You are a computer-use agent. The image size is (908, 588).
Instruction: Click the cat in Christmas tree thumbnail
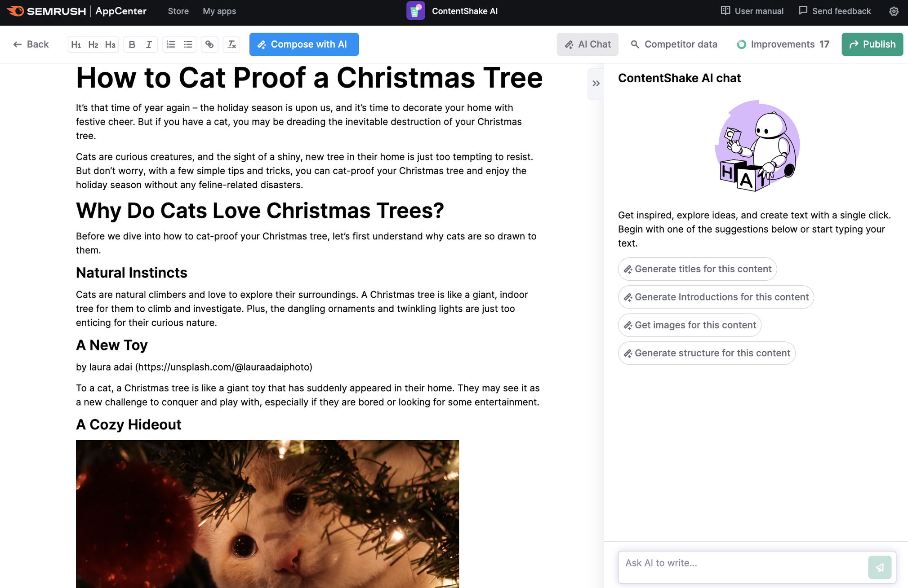click(267, 513)
